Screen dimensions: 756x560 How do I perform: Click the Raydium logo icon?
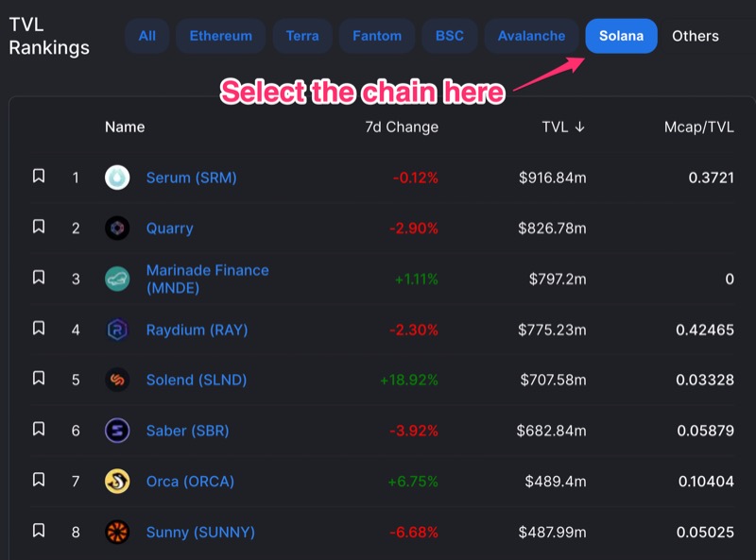click(x=117, y=330)
